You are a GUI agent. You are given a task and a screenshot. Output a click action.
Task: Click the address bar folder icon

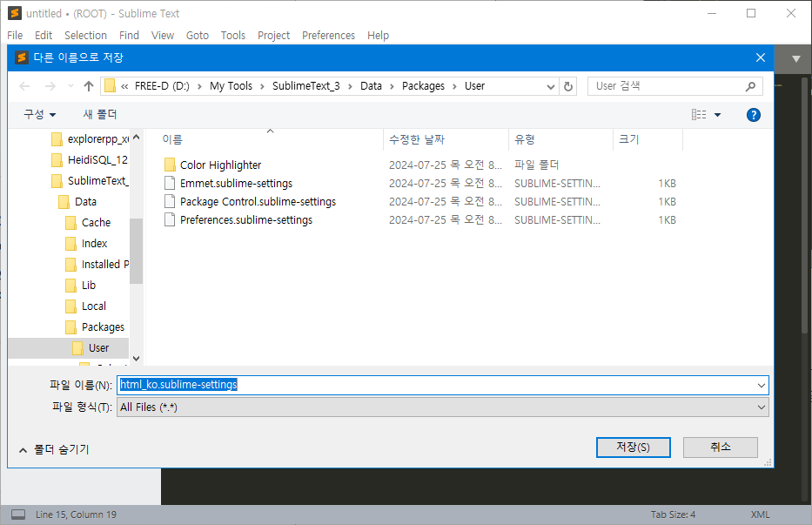click(110, 85)
